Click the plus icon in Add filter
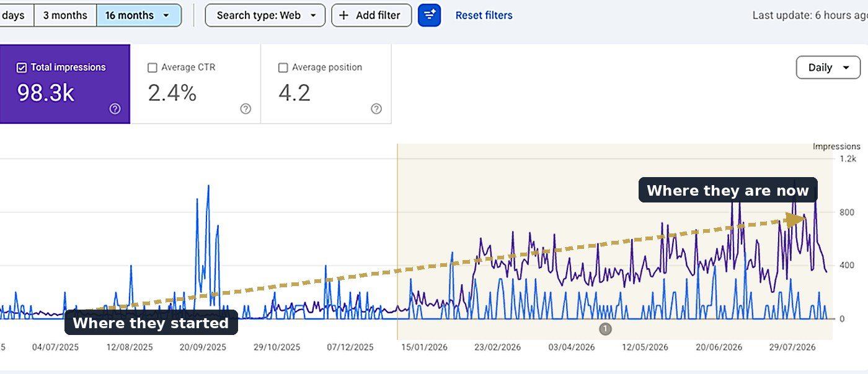 click(x=344, y=15)
